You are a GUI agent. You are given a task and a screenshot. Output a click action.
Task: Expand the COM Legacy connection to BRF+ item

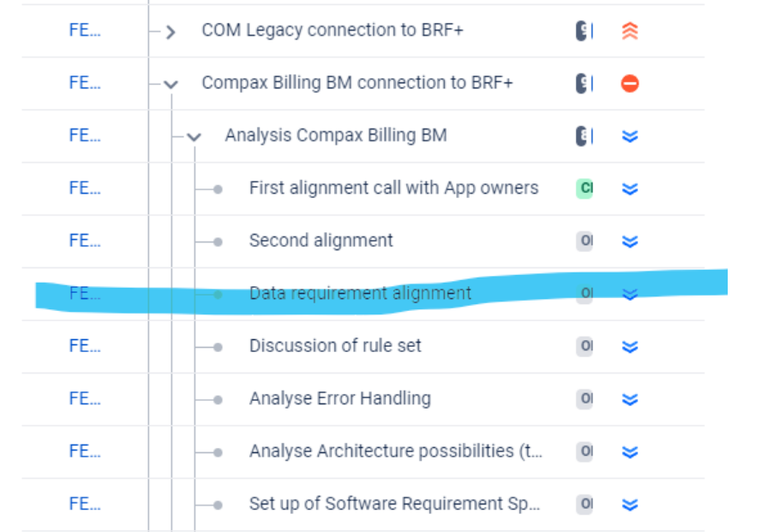(169, 30)
